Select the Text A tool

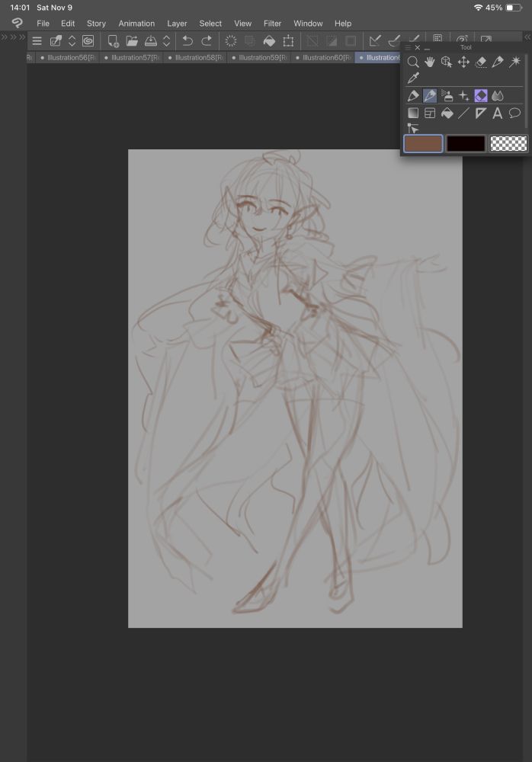pos(498,114)
